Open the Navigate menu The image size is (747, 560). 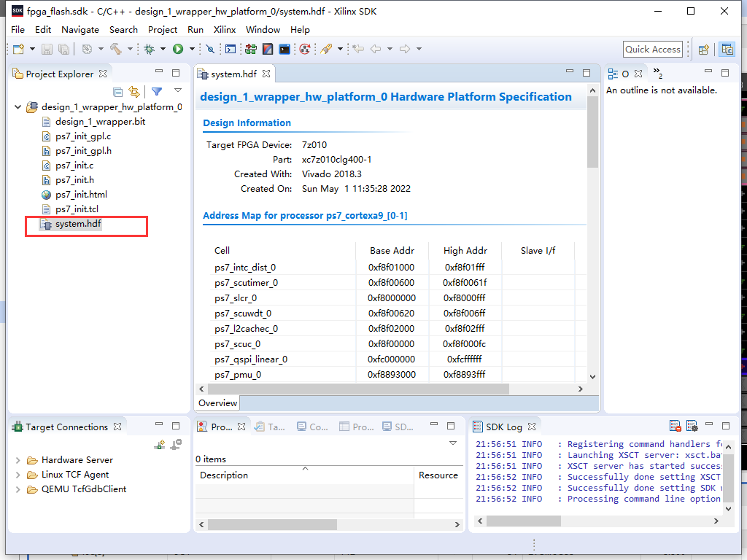[80, 29]
